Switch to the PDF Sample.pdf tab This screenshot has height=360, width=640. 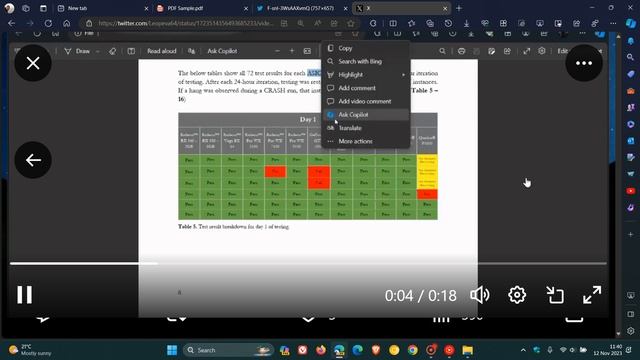pos(200,8)
